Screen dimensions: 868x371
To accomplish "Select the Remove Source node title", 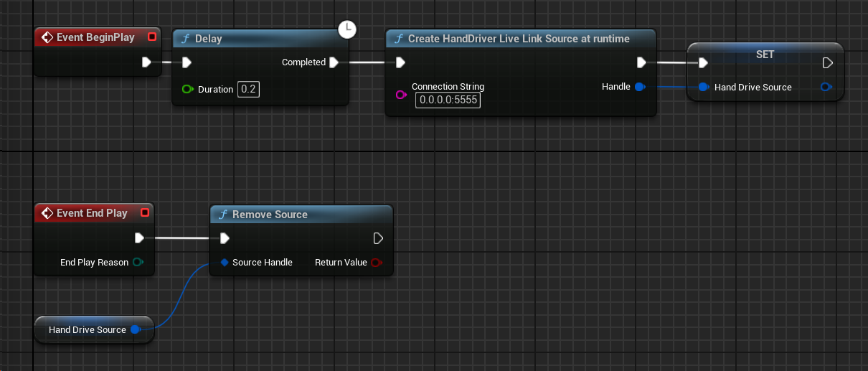I will (270, 215).
